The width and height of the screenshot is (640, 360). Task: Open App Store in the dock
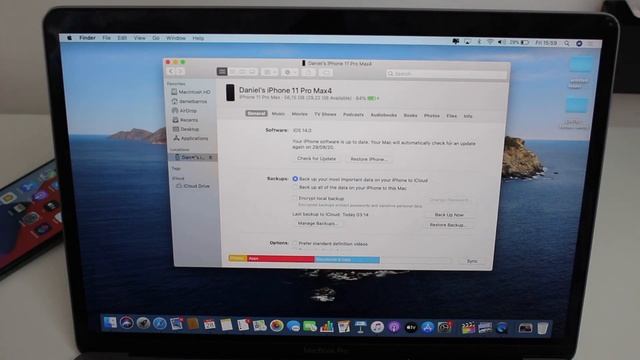click(x=427, y=327)
